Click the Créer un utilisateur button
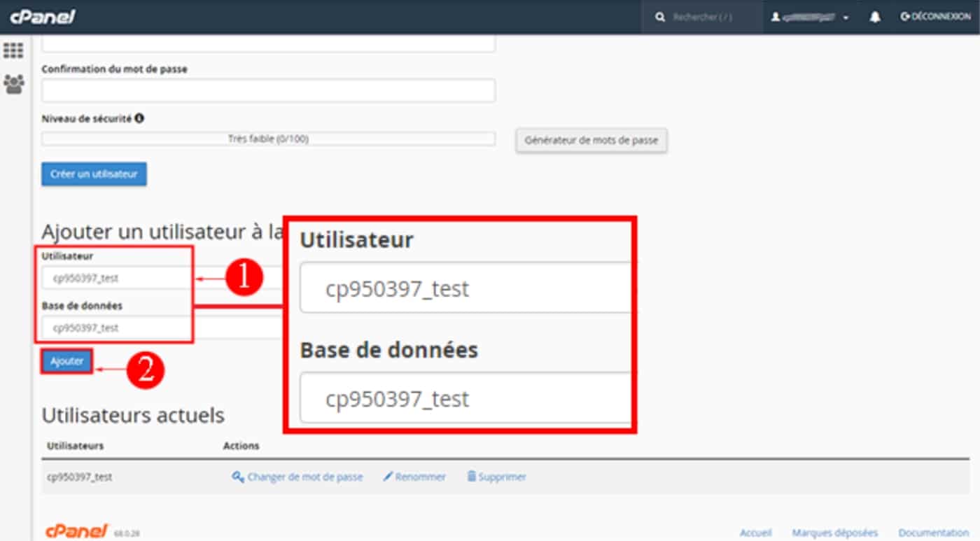Screen dimensions: 980x541 pos(94,174)
